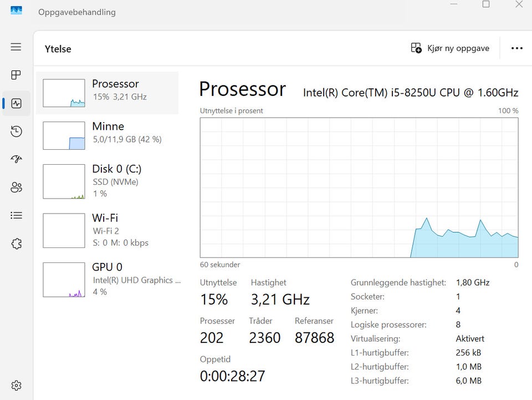The width and height of the screenshot is (532, 400).
Task: Select Disk 0 (C:) resource entry
Action: [x=107, y=181]
